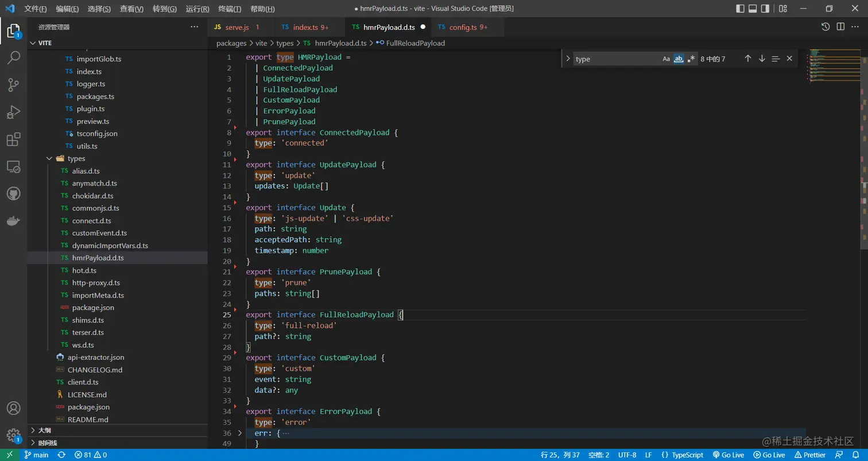Click Go Live in status bar
Viewport: 868px width, 461px height.
(728, 455)
